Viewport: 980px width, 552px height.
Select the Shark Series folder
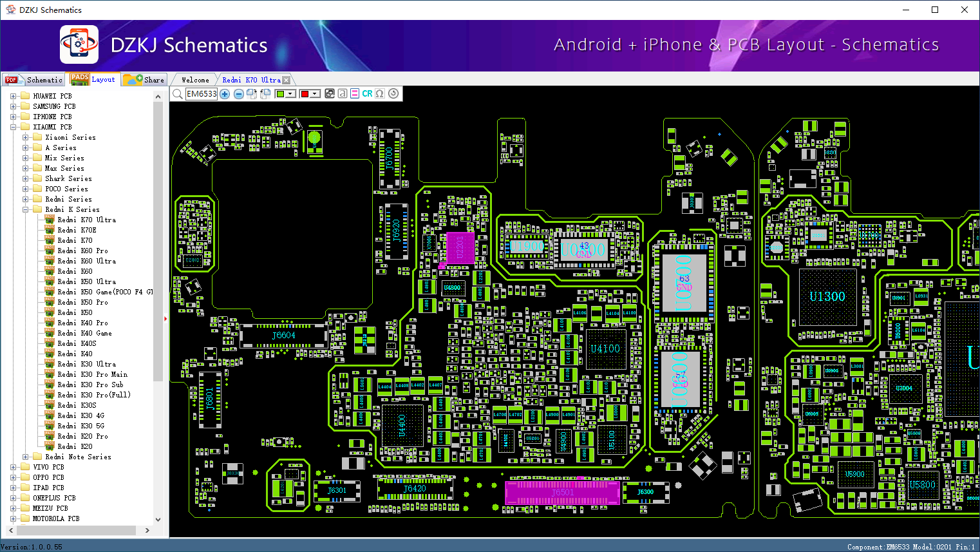[68, 178]
